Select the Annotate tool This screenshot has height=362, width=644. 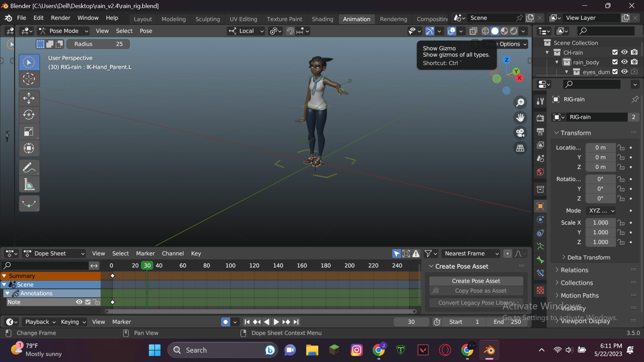point(29,168)
